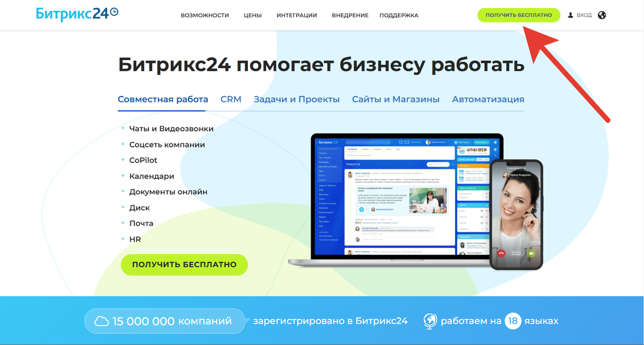Open the ИНТЕГРАЦИИ menu item
The width and height of the screenshot is (644, 345).
(297, 16)
